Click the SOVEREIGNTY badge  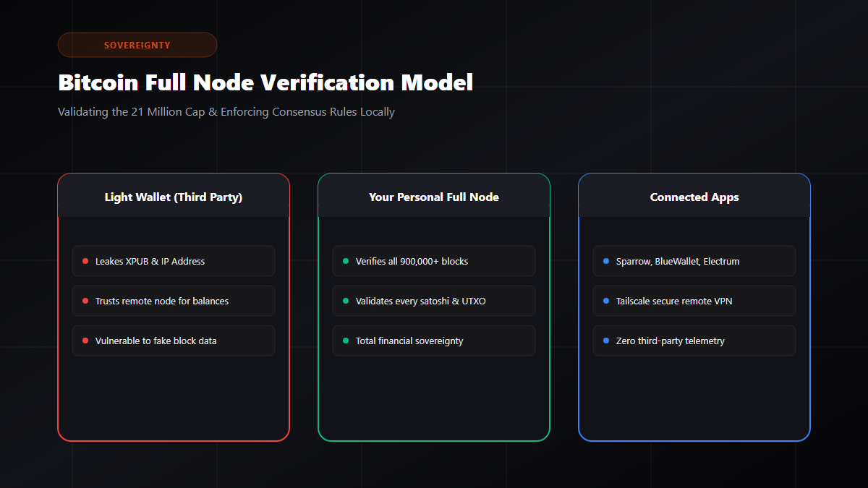point(137,45)
